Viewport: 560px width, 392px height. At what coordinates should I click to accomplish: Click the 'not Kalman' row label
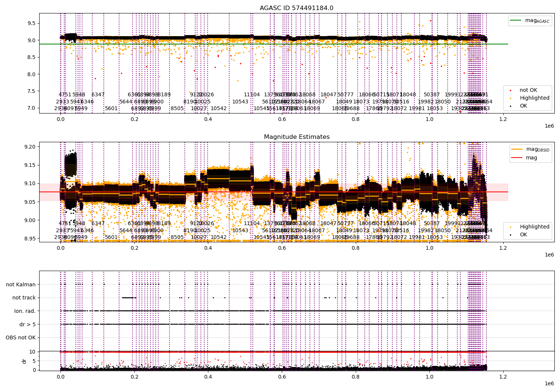click(x=21, y=284)
